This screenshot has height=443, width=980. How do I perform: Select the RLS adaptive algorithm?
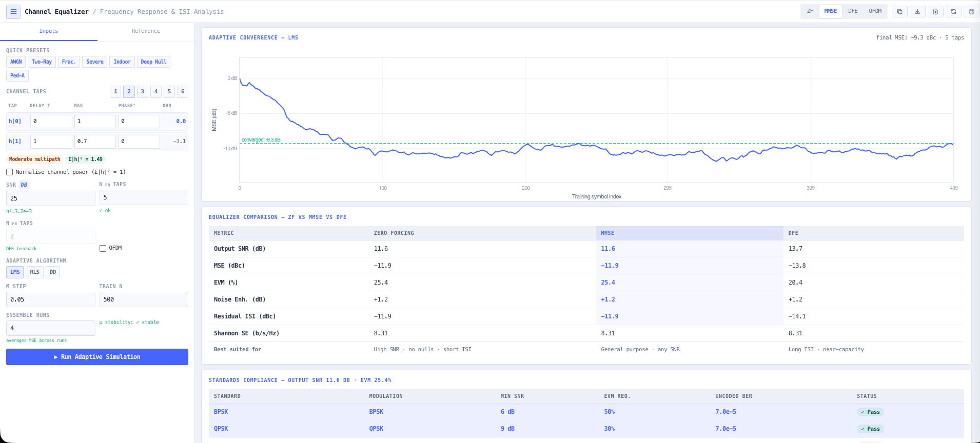(34, 272)
